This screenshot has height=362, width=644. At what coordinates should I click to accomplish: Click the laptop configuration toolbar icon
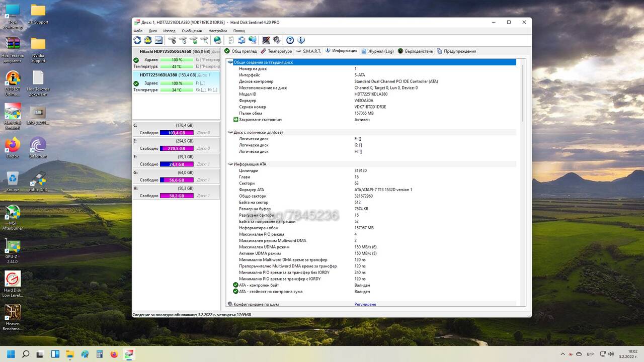point(266,40)
